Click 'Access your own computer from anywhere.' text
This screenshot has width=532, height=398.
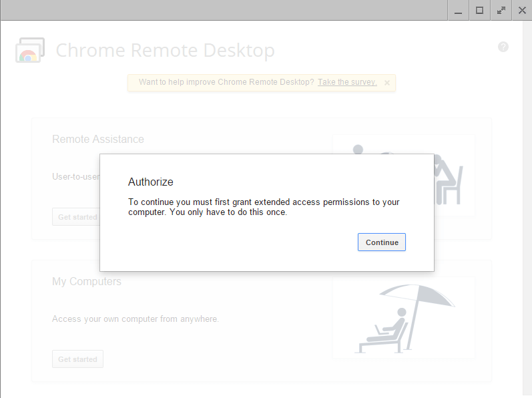[x=136, y=319]
